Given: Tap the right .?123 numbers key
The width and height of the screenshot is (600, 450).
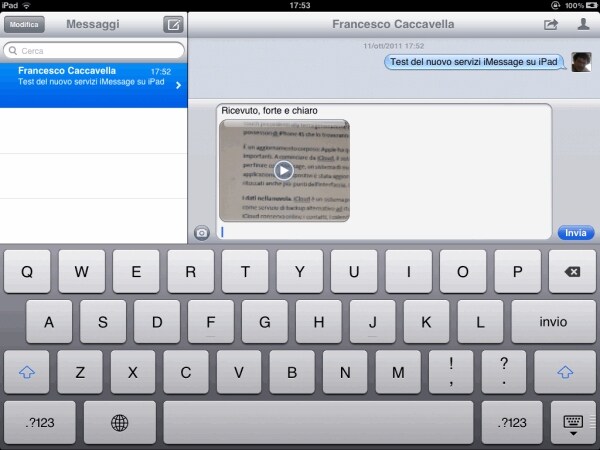Looking at the screenshot, I should click(x=512, y=422).
